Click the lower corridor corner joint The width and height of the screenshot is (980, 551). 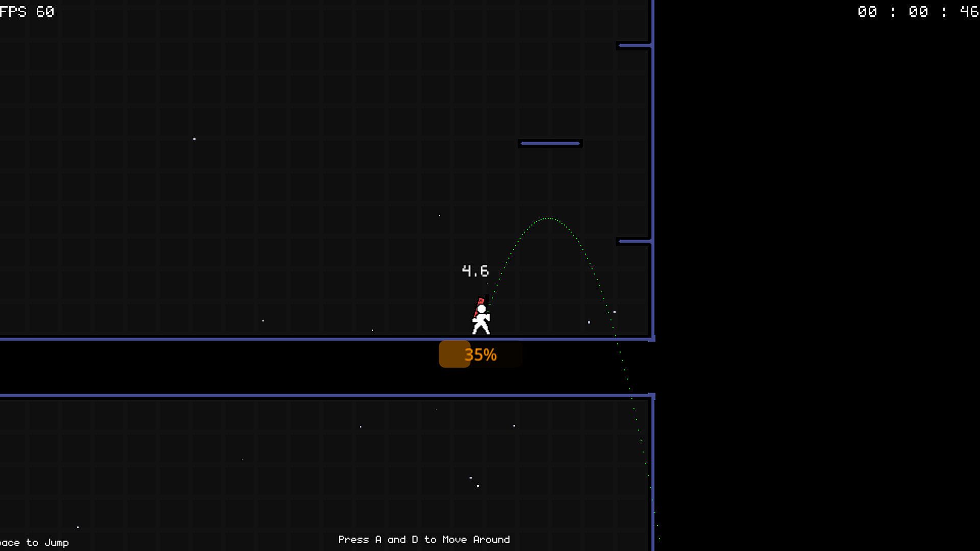click(652, 396)
